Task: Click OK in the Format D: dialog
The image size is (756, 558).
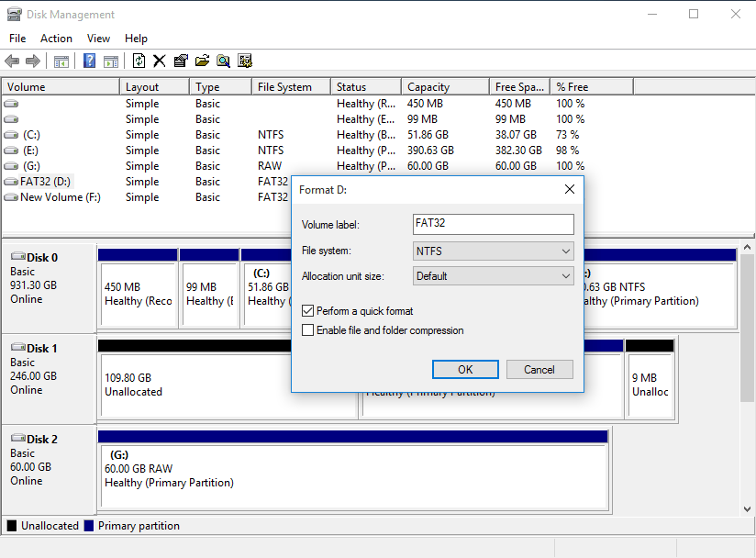Action: click(x=465, y=370)
